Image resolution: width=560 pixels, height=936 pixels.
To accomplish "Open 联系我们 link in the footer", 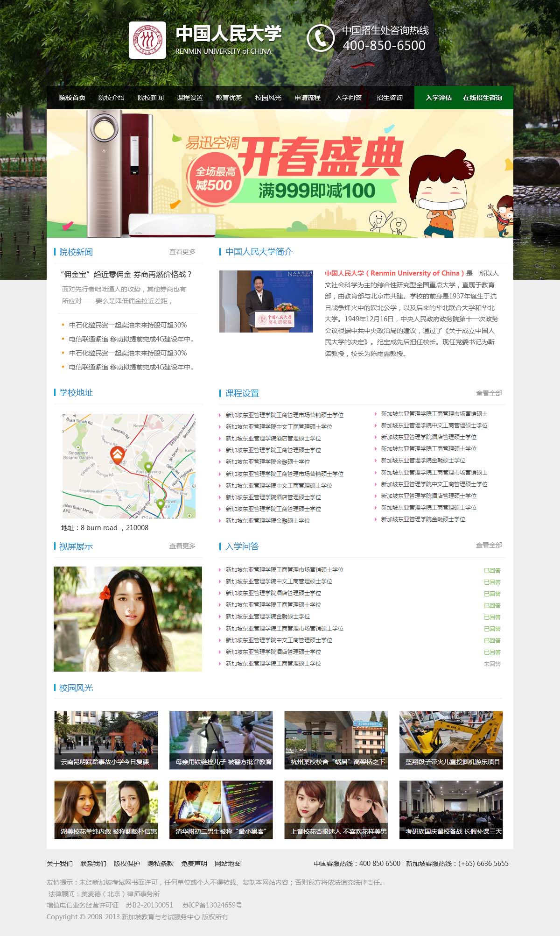I will pos(93,864).
